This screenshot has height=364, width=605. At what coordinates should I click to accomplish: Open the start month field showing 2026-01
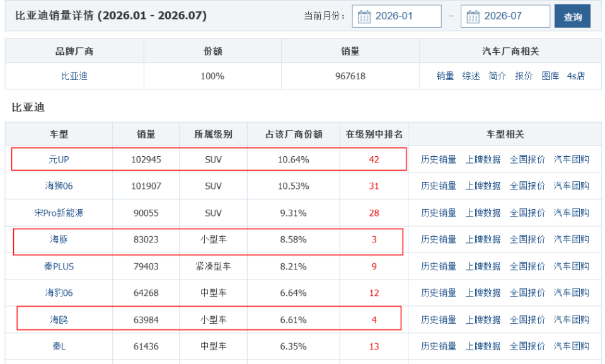396,16
